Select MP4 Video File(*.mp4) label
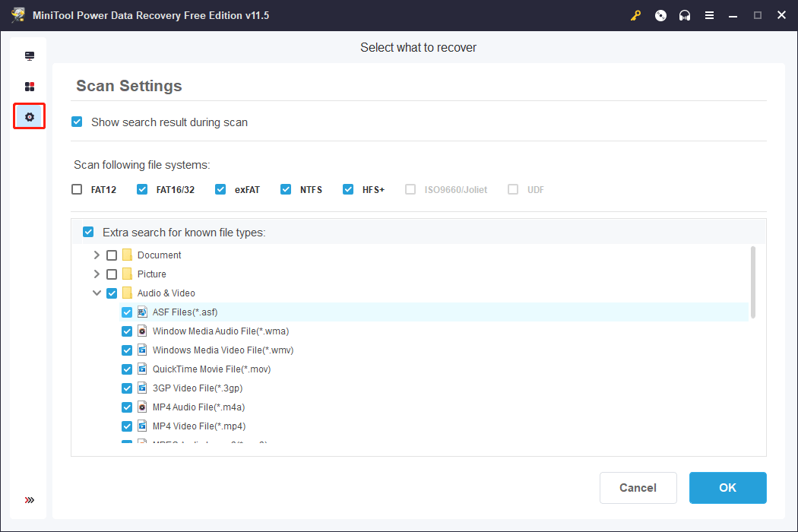798x532 pixels. [x=199, y=426]
